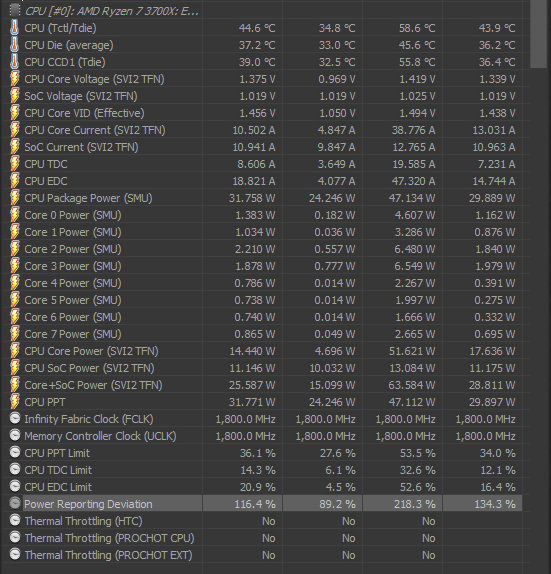Viewport: 551px width, 574px height.
Task: Click thermometer icon beside CPU CCD1 (Tdie)
Action: point(15,62)
